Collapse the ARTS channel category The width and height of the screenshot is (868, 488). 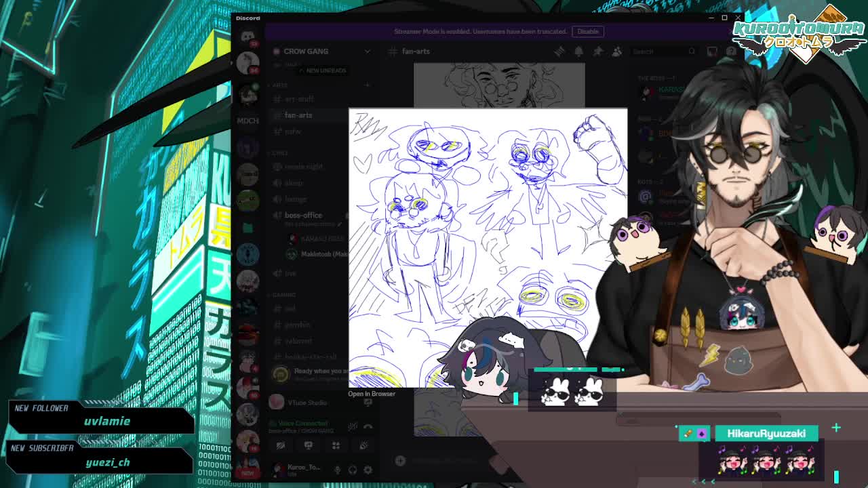[x=280, y=85]
